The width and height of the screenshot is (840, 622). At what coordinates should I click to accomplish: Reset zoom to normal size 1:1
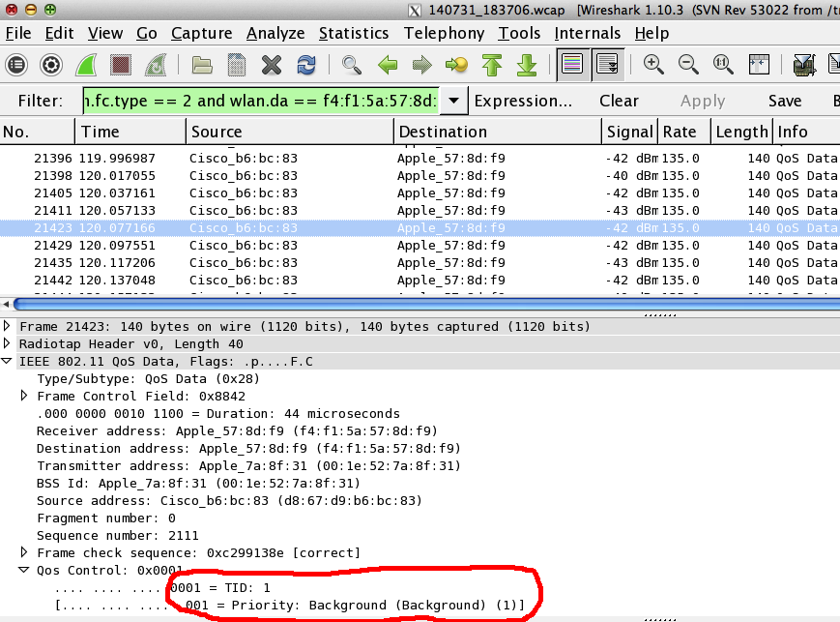point(723,65)
